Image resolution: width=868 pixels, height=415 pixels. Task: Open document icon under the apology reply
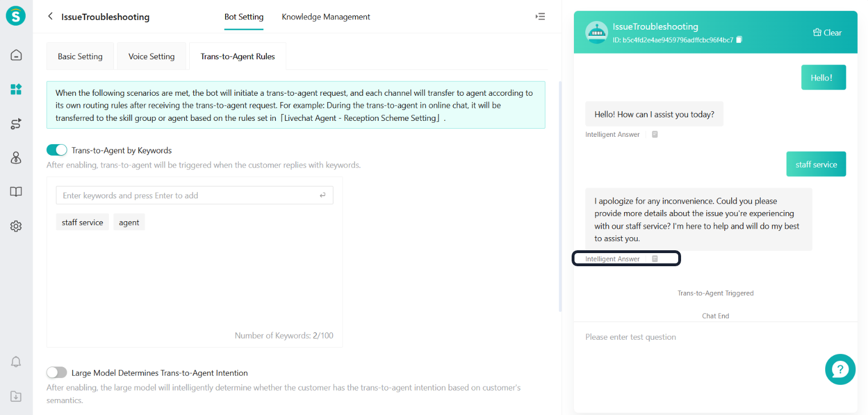click(x=655, y=259)
